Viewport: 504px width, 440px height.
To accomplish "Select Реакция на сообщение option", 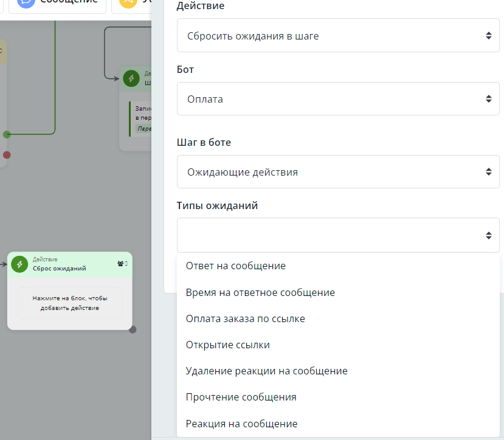I will click(x=241, y=424).
